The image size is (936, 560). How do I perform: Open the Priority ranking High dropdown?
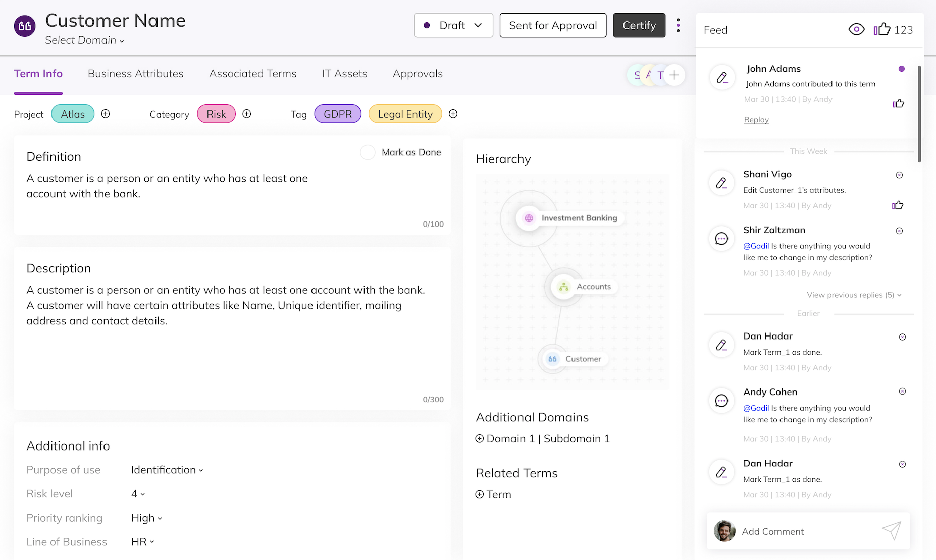146,518
